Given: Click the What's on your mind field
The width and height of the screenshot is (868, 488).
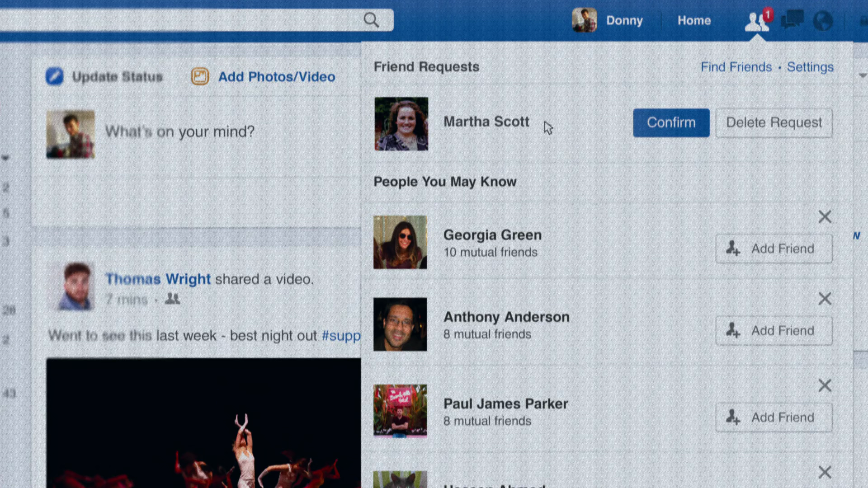Looking at the screenshot, I should click(x=180, y=131).
